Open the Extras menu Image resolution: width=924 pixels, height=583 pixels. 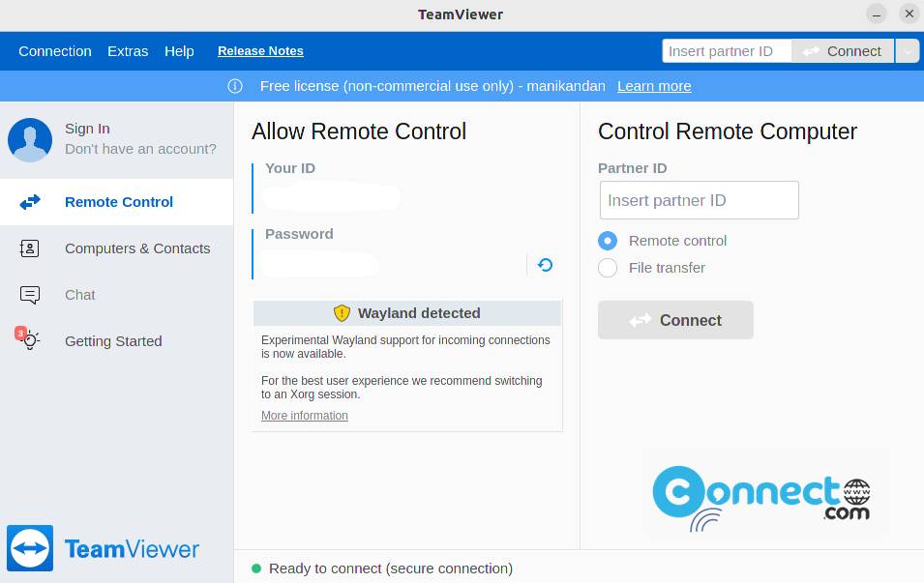pos(128,51)
